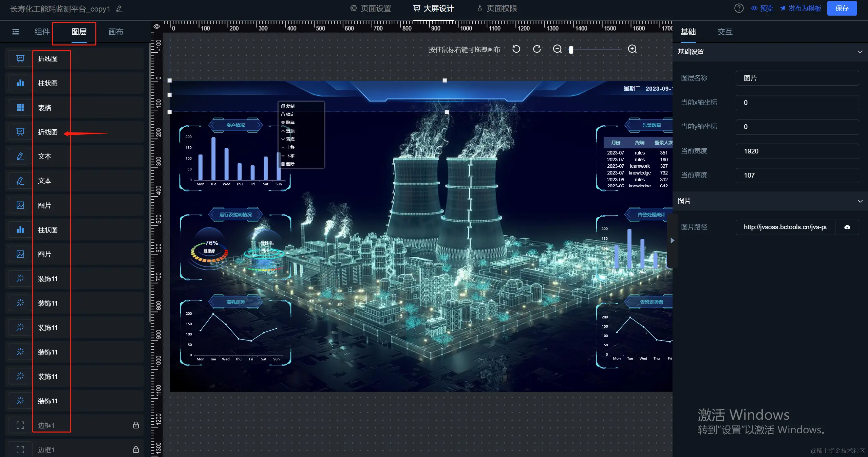The width and height of the screenshot is (868, 457).
Task: Click the edit pencil next to project title
Action: tap(119, 9)
